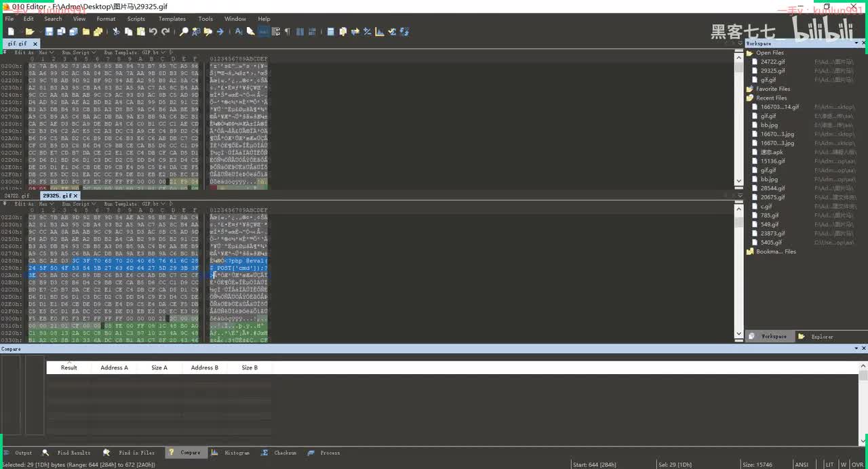The image size is (868, 469).
Task: Collapse the Open Files folder in Workspace
Action: [750, 53]
